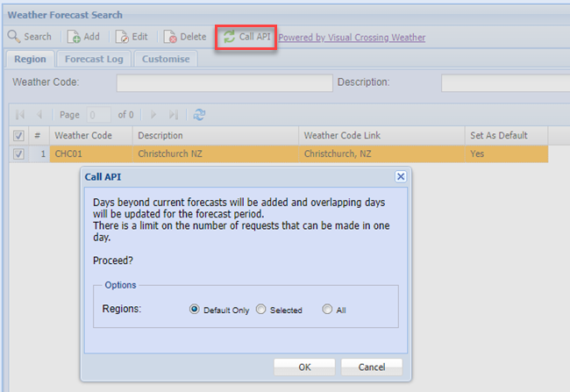
Task: Refresh the grid using pager refresh icon
Action: coord(199,115)
